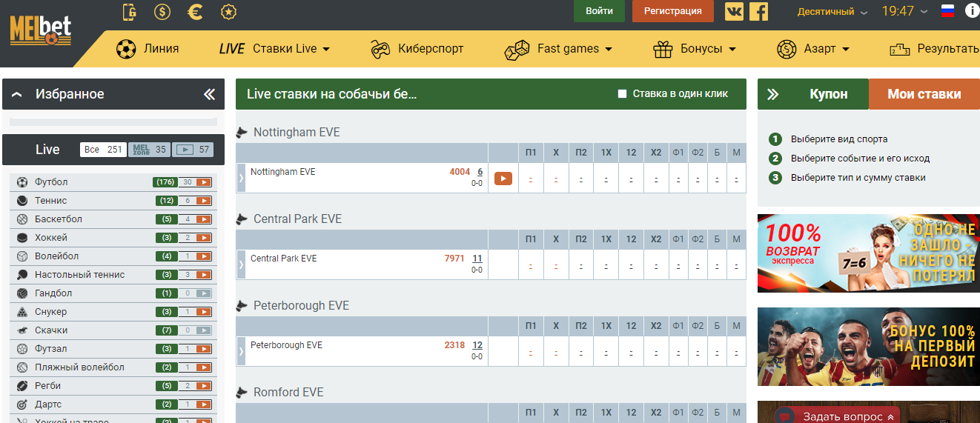Open the Результаты menu item
Image resolution: width=980 pixels, height=423 pixels.
[x=935, y=49]
